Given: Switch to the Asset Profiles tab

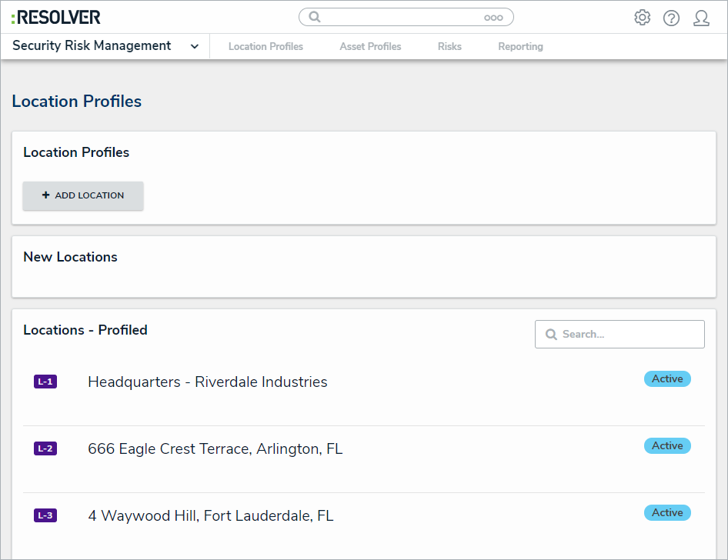Looking at the screenshot, I should coord(370,47).
